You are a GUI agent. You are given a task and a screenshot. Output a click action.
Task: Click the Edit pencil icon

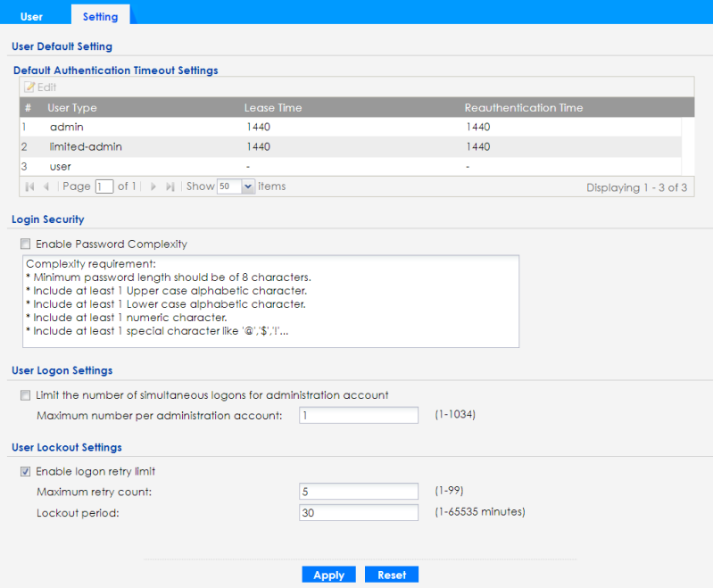coord(29,87)
